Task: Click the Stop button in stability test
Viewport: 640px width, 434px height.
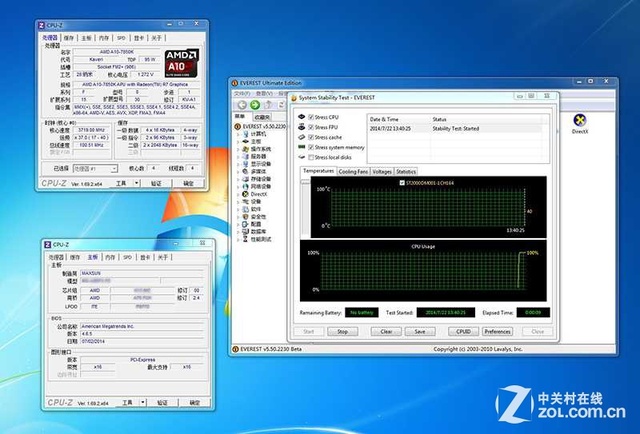Action: (x=342, y=332)
